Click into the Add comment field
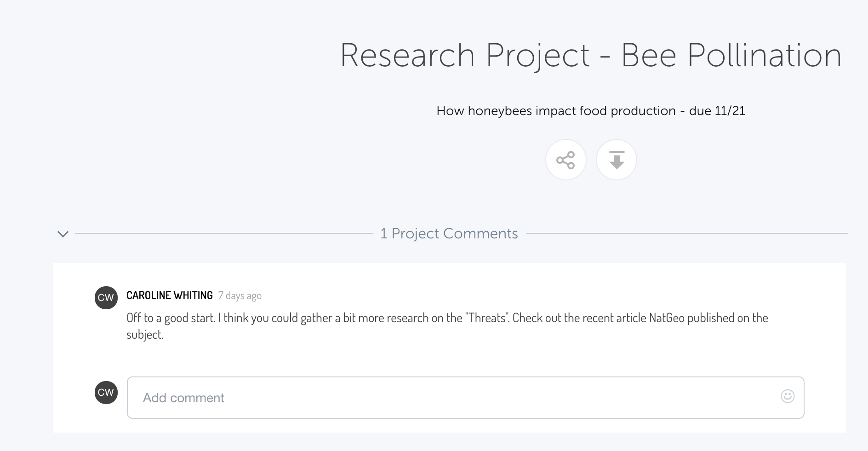This screenshot has height=451, width=868. [465, 398]
